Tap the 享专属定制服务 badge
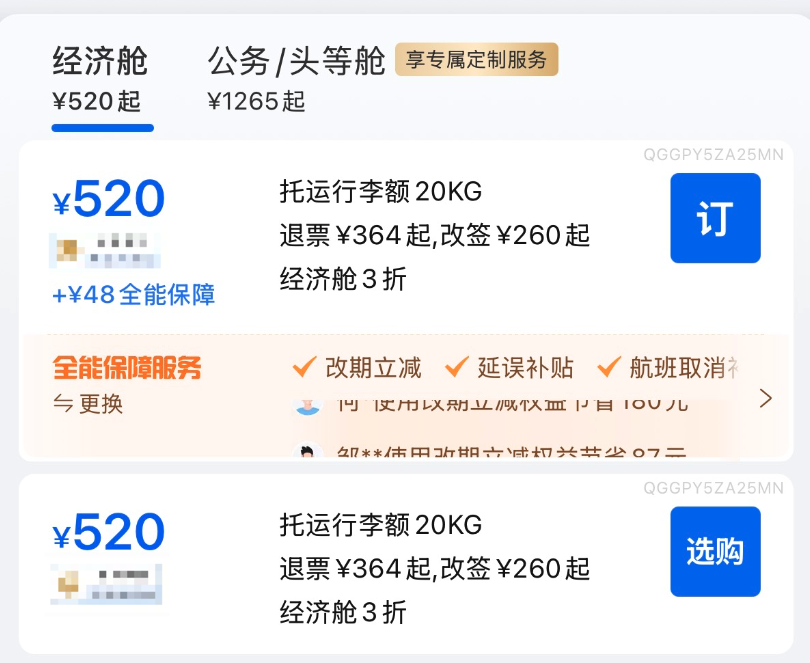This screenshot has height=663, width=810. pos(476,60)
